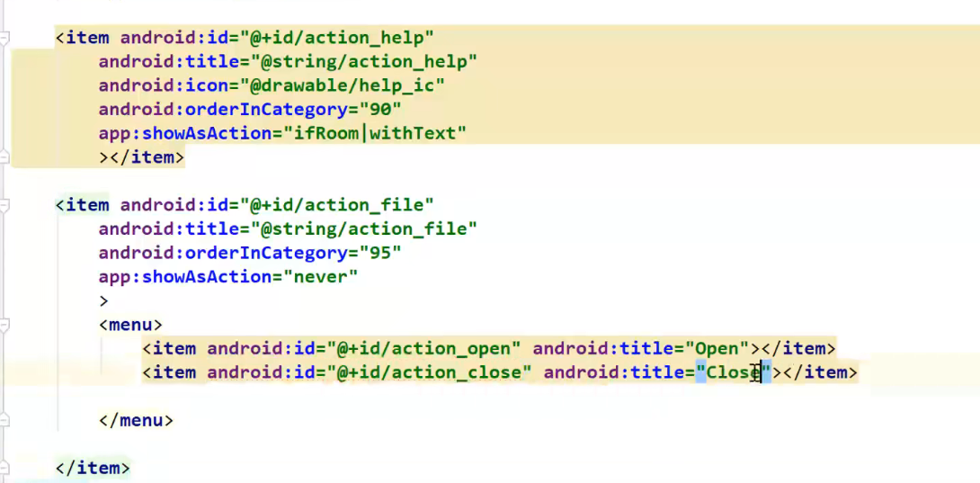This screenshot has width=980, height=483.
Task: Toggle fold marker beside final </item> line
Action: 4,468
